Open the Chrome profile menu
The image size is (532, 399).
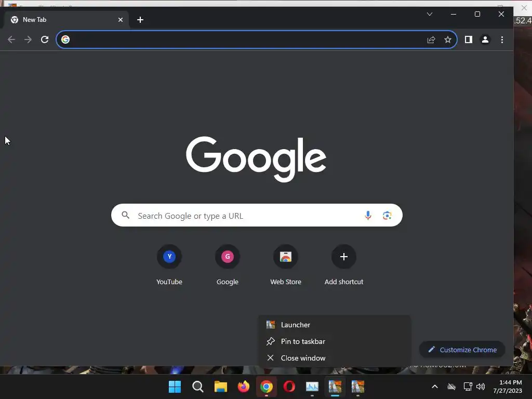click(x=485, y=39)
